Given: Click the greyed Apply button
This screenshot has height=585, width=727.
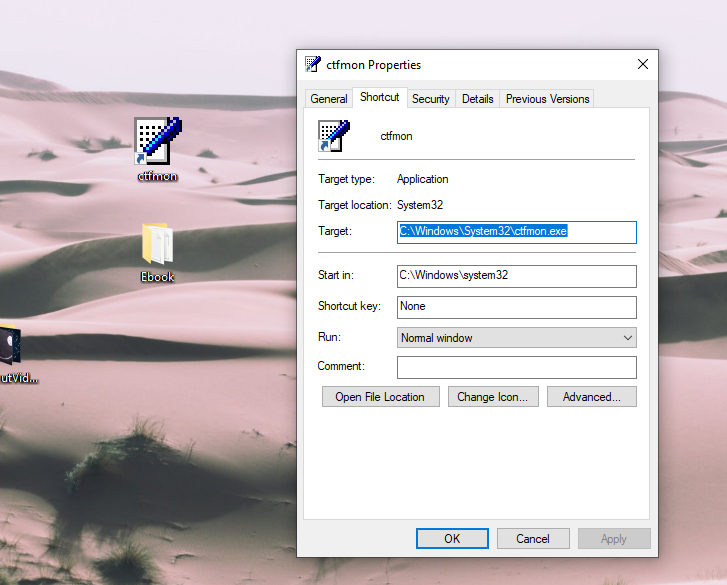Looking at the screenshot, I should 614,539.
